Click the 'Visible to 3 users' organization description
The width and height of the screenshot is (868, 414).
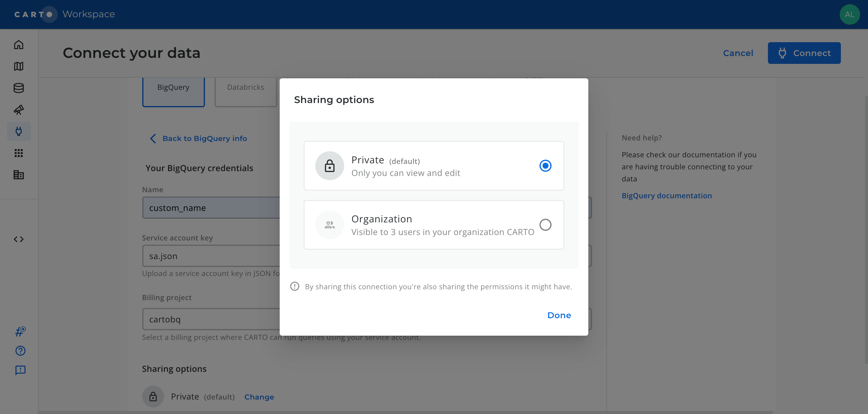pos(442,232)
